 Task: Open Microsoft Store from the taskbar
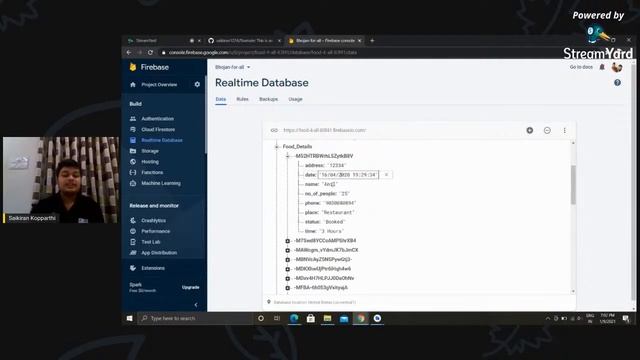tap(311, 318)
